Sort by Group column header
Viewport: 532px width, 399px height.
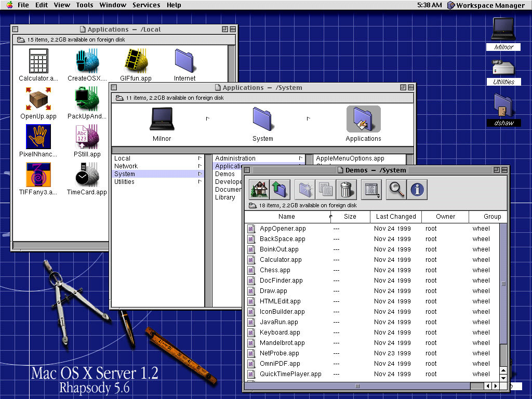(488, 217)
